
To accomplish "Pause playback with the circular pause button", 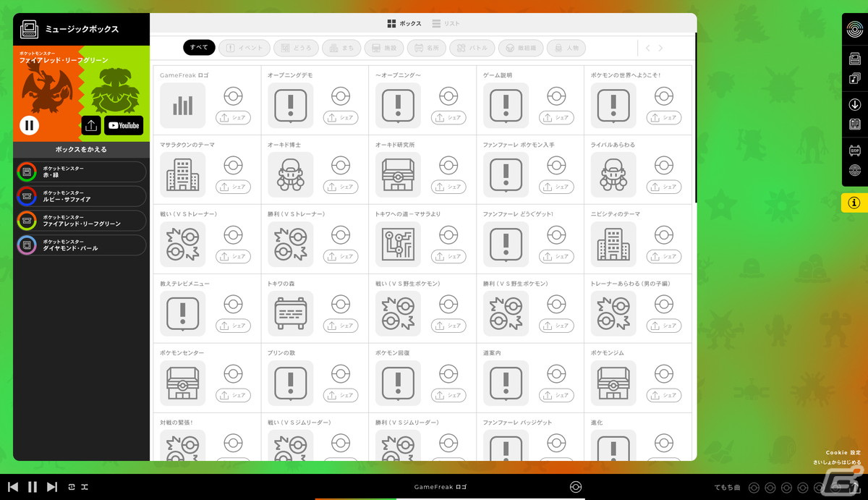I will pos(30,126).
